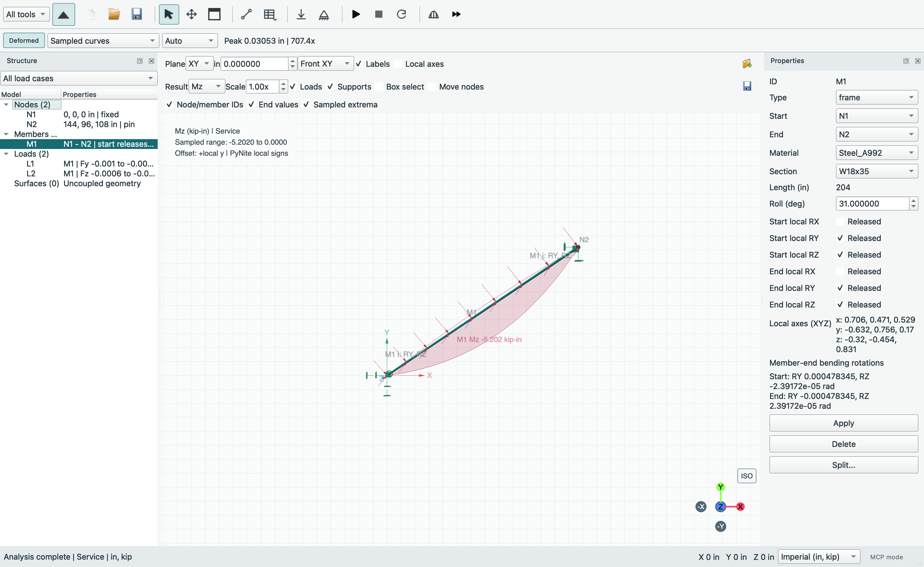Select the draw member tool
Viewport: 924px width, 567px height.
click(246, 15)
